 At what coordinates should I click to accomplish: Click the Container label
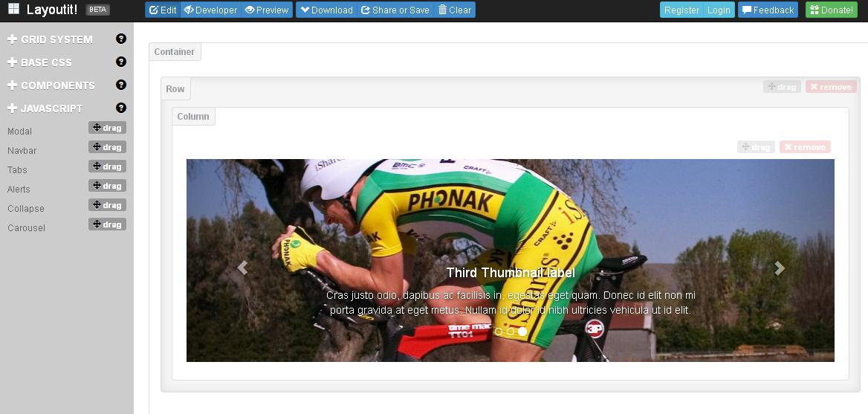175,52
